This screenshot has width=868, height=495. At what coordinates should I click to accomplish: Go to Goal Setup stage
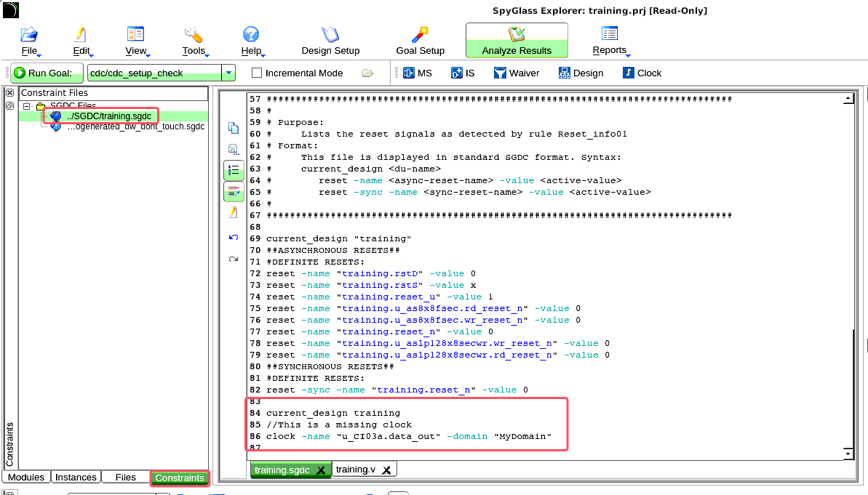420,41
